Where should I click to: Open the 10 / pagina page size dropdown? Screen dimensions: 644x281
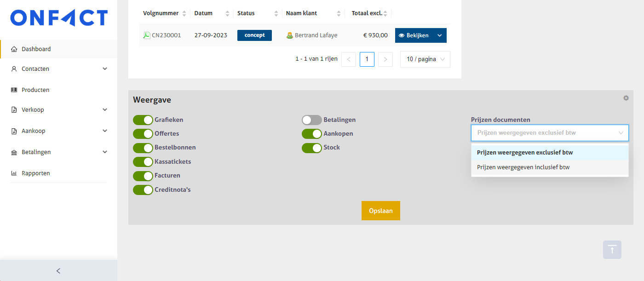coord(425,59)
